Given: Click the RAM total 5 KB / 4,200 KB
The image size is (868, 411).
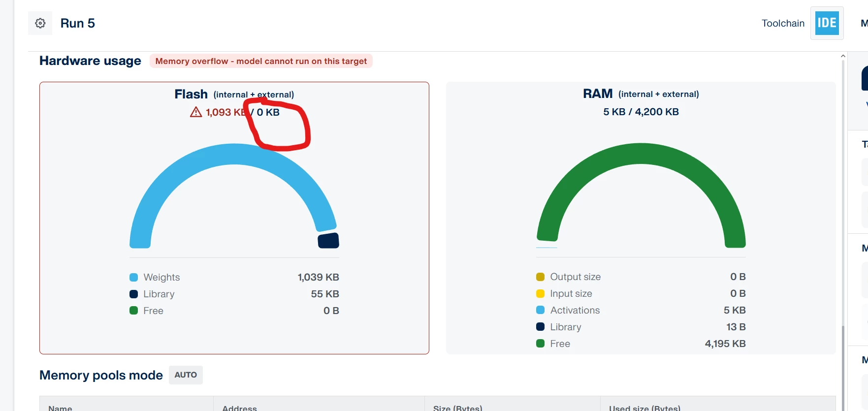Looking at the screenshot, I should tap(641, 112).
